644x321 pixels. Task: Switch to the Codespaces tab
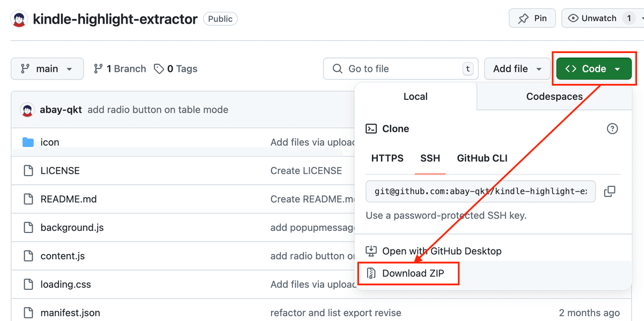coord(554,97)
